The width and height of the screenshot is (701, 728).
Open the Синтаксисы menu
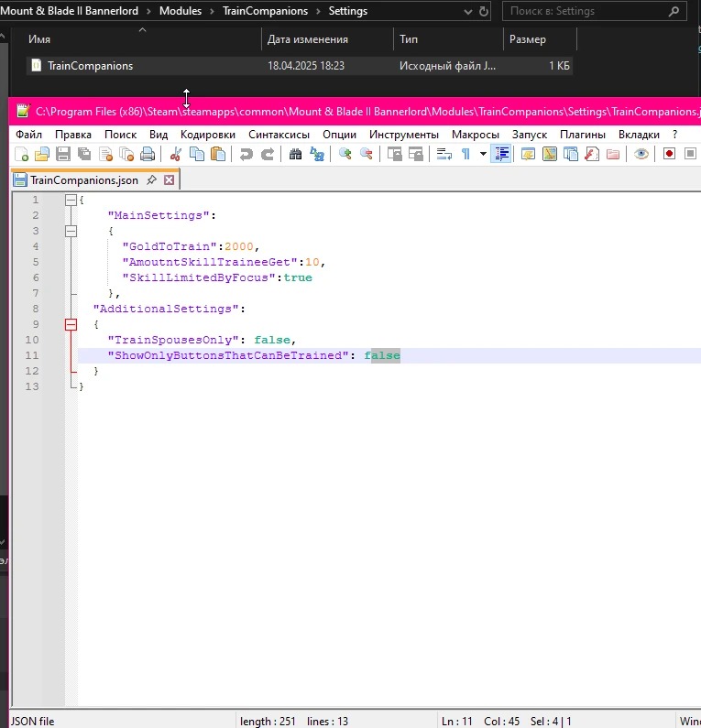(x=279, y=135)
